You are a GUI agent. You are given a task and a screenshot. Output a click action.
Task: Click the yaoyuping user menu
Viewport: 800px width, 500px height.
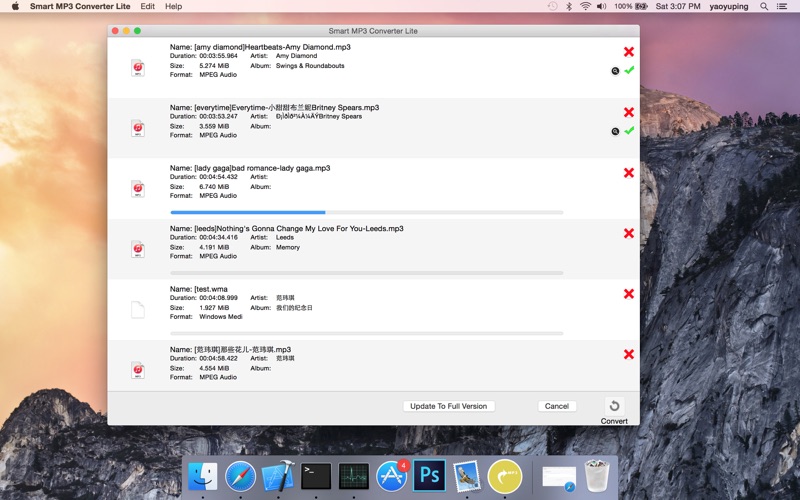729,6
